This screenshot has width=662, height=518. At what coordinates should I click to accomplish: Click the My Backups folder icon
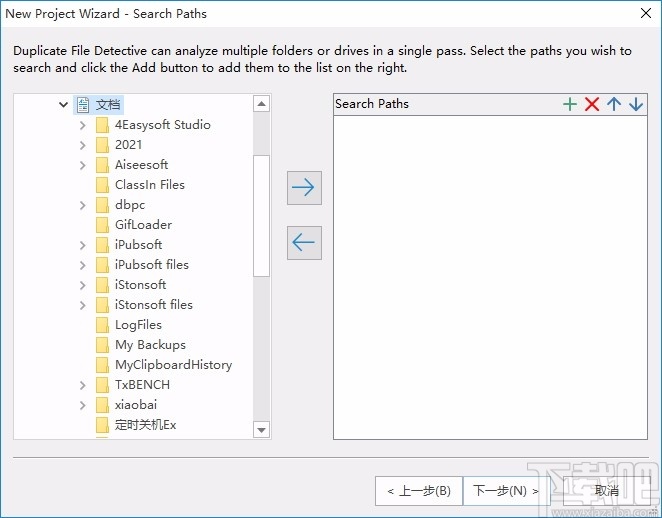click(x=102, y=345)
